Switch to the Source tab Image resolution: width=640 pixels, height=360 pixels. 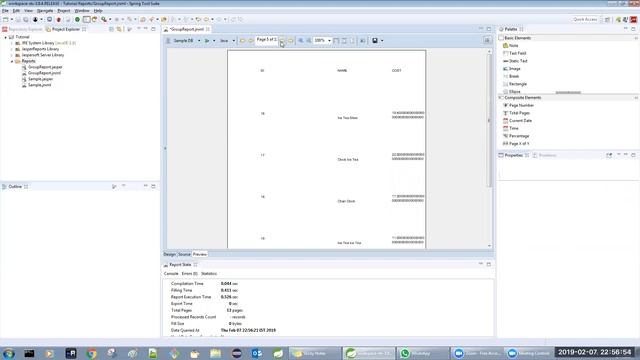(184, 254)
